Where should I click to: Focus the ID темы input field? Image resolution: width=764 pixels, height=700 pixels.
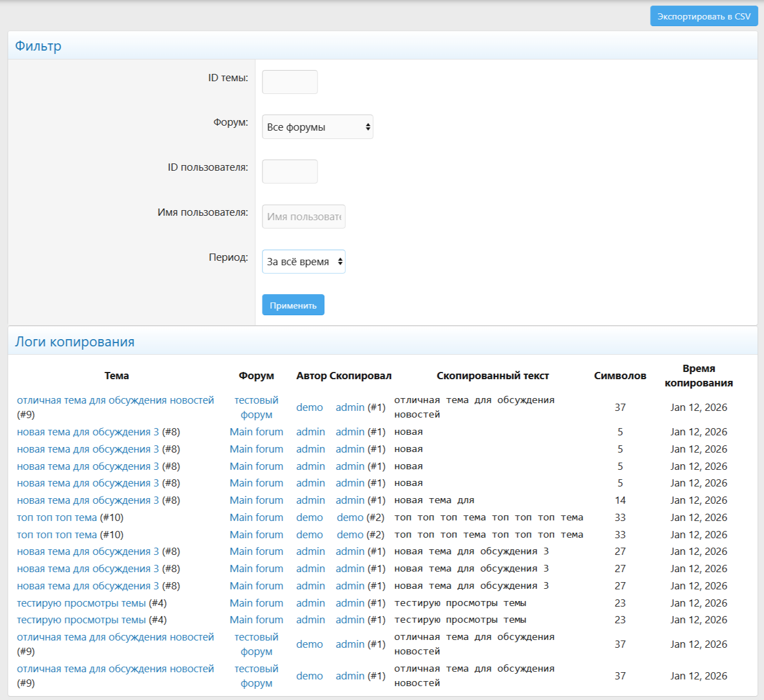pyautogui.click(x=290, y=82)
